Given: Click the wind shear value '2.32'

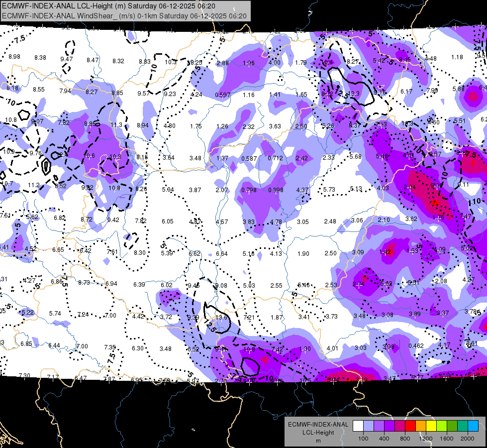Looking at the screenshot, I should pos(248,127).
